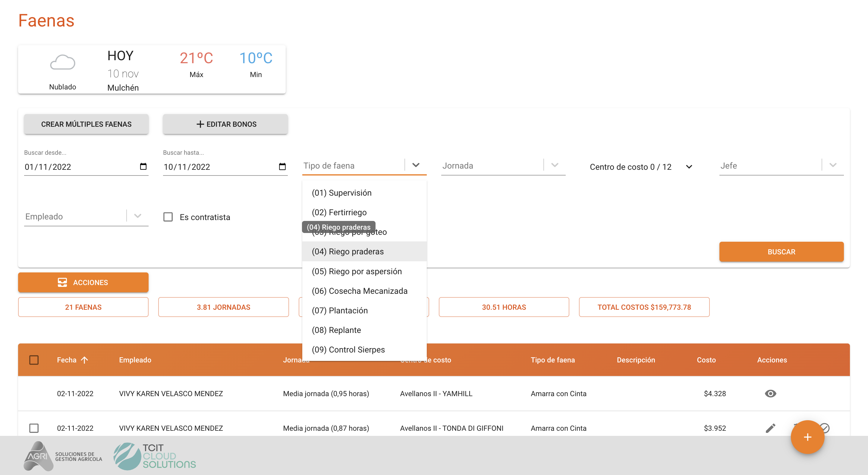Click the CREAR MÚLTIPLES FAENAS button
Viewport: 868px width, 475px height.
[x=86, y=124]
